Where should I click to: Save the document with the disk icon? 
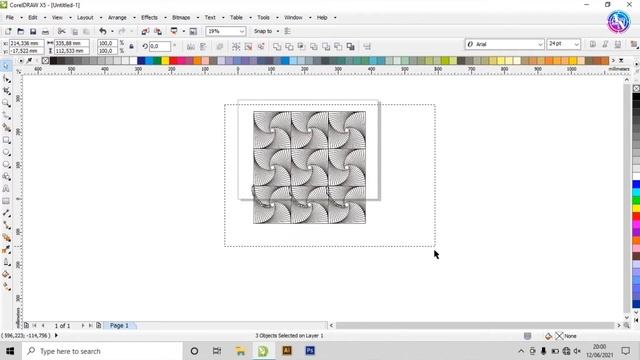point(33,31)
